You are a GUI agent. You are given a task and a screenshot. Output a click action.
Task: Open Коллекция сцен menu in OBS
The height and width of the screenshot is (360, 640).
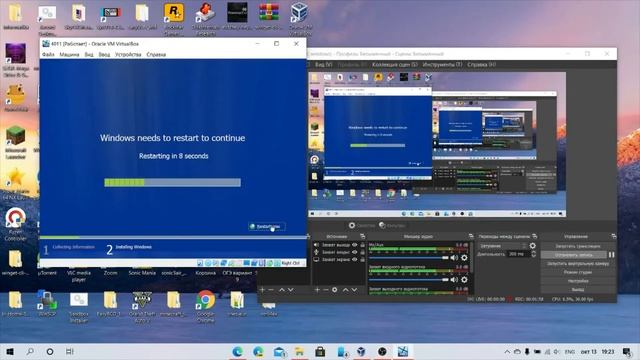[395, 64]
